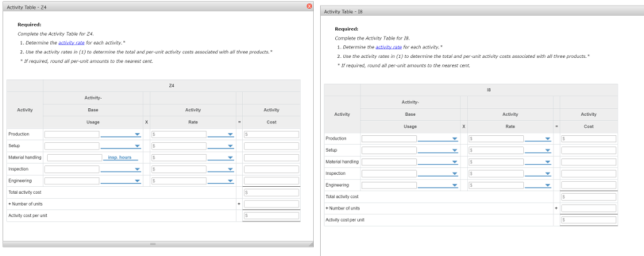The width and height of the screenshot is (644, 256).
Task: Open Z4 Engineering usage unit dropdown
Action: point(120,181)
